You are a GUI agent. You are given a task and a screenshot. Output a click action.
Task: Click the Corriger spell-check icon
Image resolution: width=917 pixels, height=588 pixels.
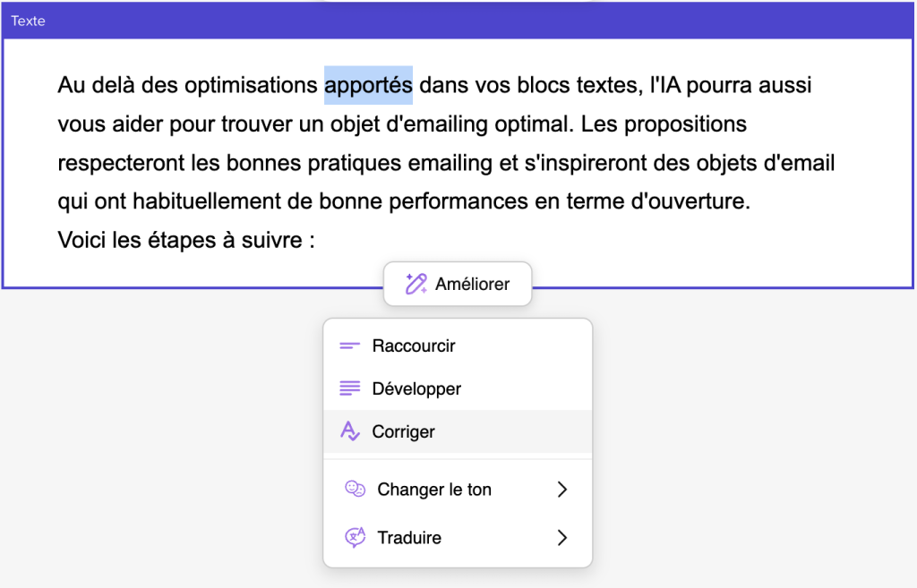[x=349, y=431]
